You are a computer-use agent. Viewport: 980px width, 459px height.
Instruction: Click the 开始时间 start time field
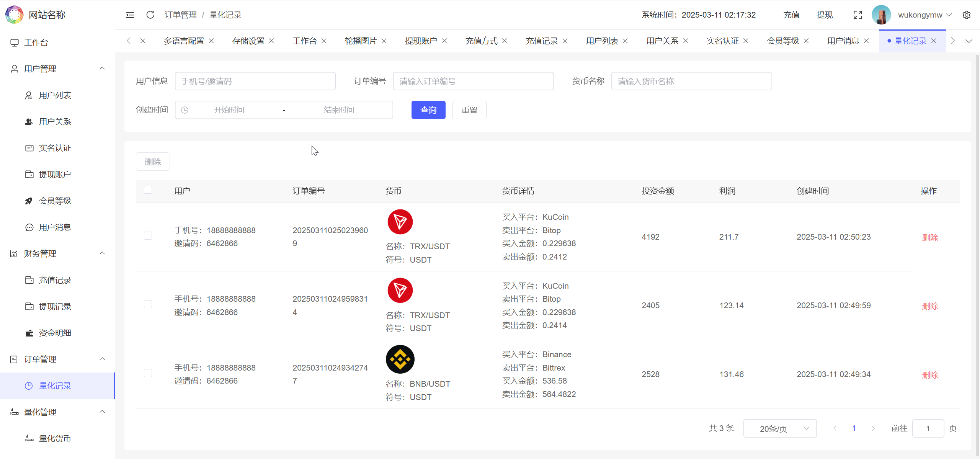229,110
